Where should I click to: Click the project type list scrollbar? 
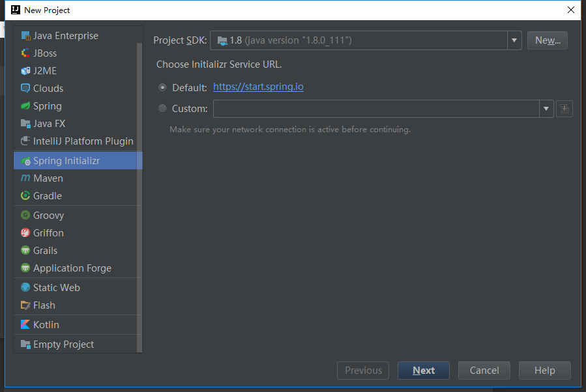tap(139, 197)
